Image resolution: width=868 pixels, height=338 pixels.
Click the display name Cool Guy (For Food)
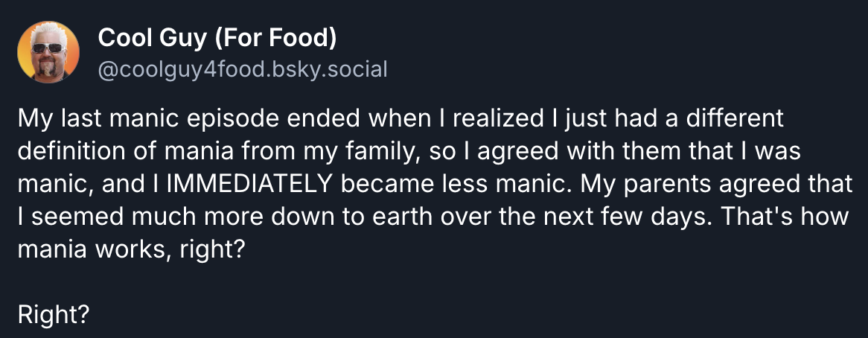(x=217, y=36)
